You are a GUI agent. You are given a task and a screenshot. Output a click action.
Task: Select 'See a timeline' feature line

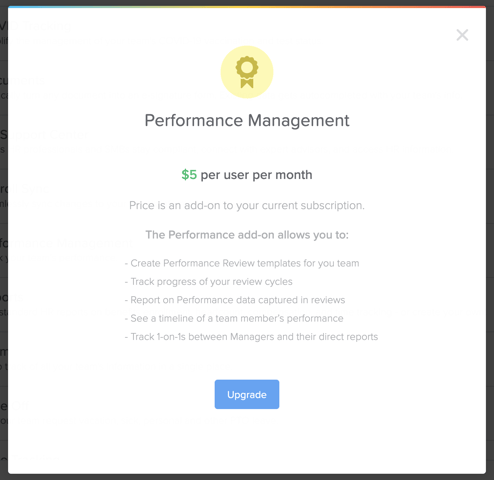pos(234,319)
